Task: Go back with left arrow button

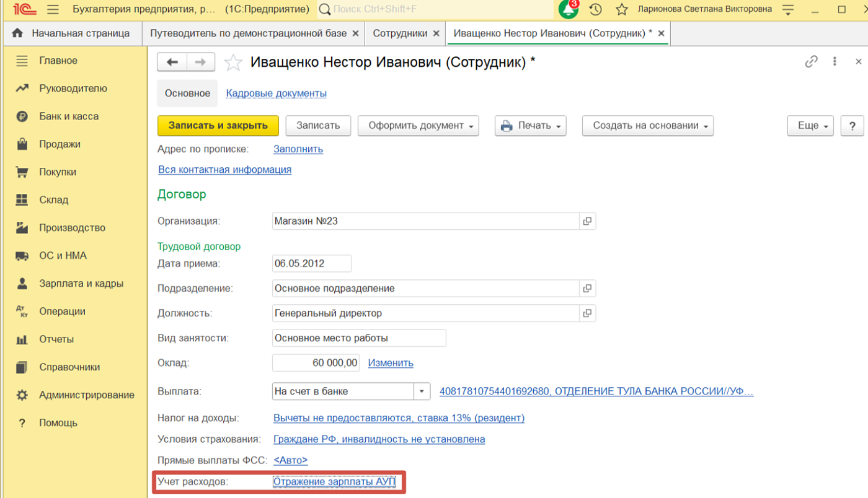Action: 172,62
